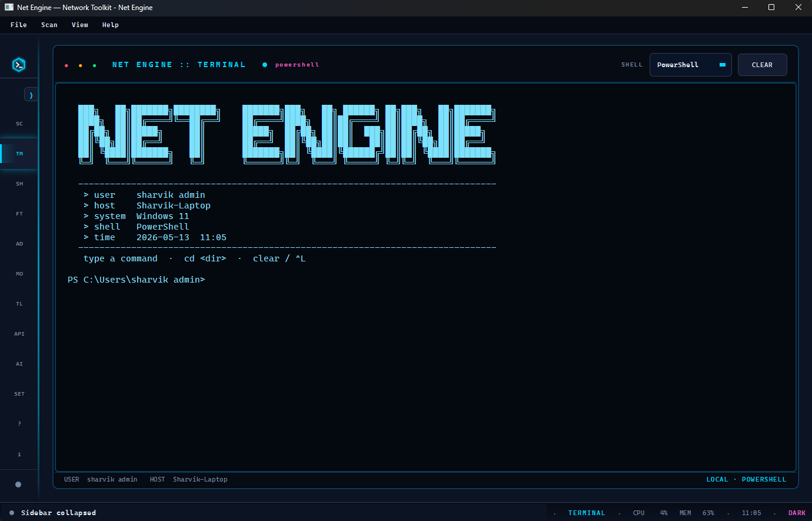This screenshot has width=812, height=521.
Task: Maximize the Net Engine window
Action: click(x=771, y=8)
